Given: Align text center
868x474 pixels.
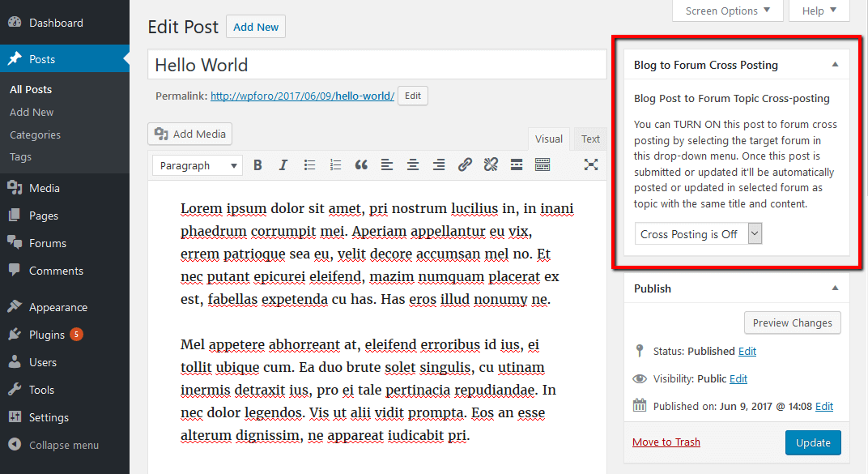Looking at the screenshot, I should tap(413, 164).
